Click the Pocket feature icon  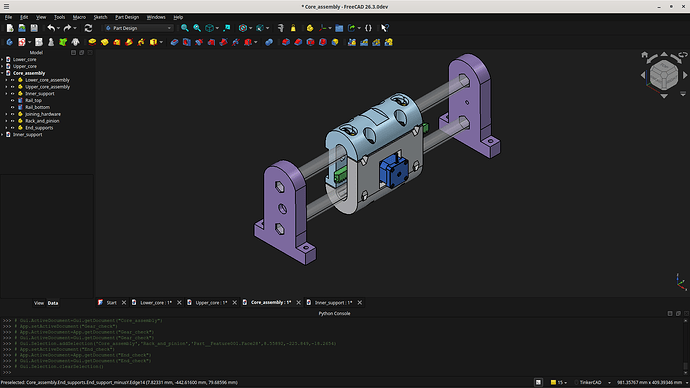tap(174, 42)
